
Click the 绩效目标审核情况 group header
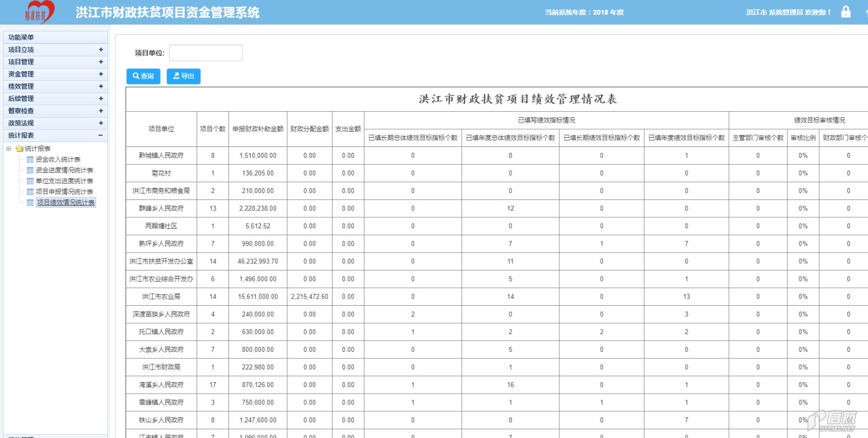[x=819, y=120]
